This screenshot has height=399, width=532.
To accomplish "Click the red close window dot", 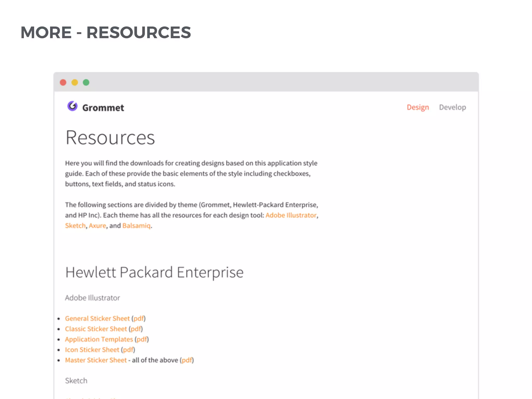I will pos(63,82).
